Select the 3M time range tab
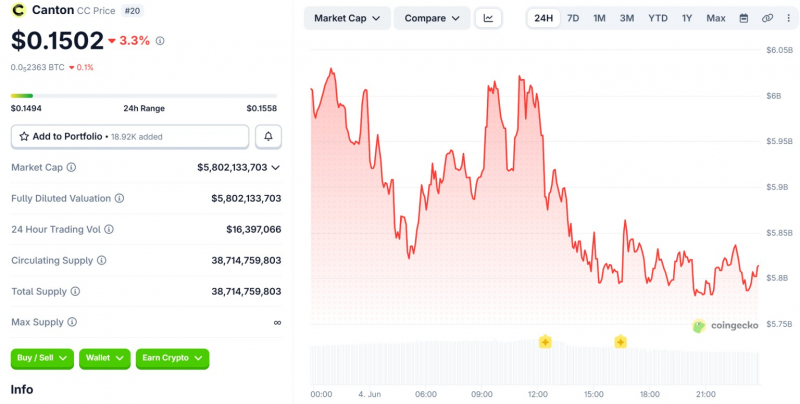This screenshot has height=404, width=800. tap(627, 18)
